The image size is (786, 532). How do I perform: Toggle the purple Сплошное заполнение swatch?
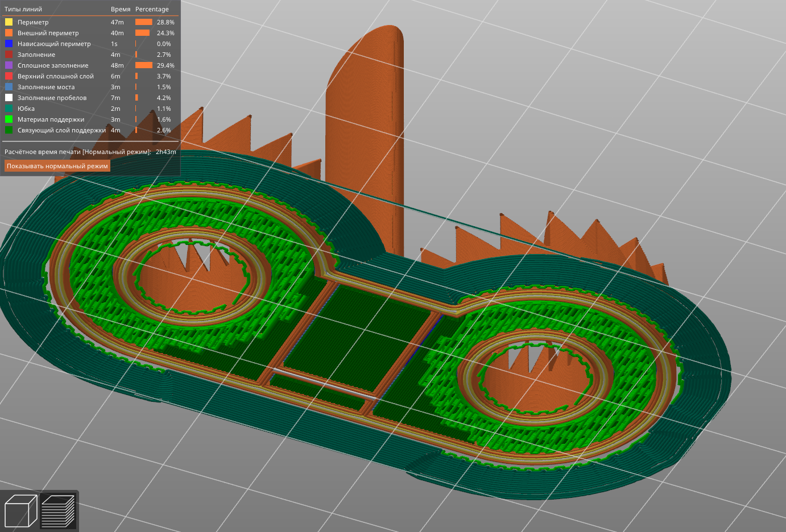tap(9, 65)
